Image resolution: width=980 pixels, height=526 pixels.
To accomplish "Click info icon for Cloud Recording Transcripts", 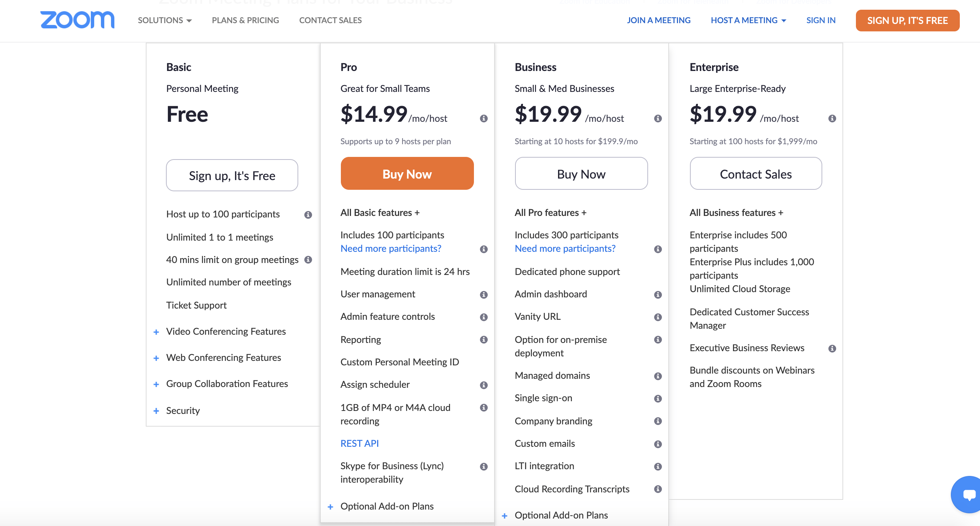I will pyautogui.click(x=658, y=489).
